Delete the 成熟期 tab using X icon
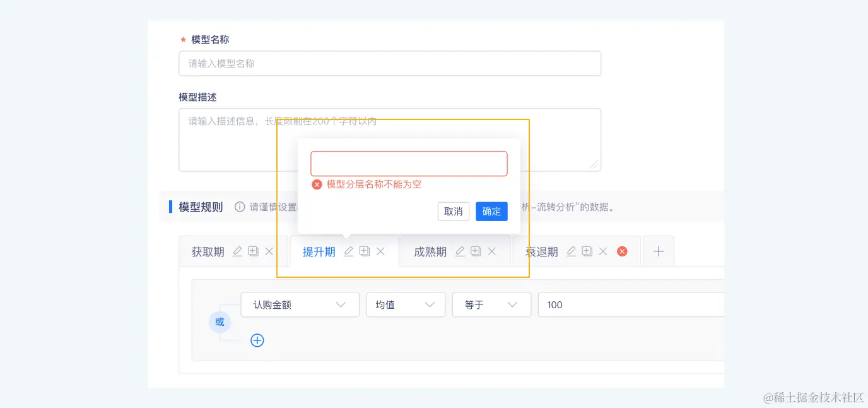 (x=492, y=251)
